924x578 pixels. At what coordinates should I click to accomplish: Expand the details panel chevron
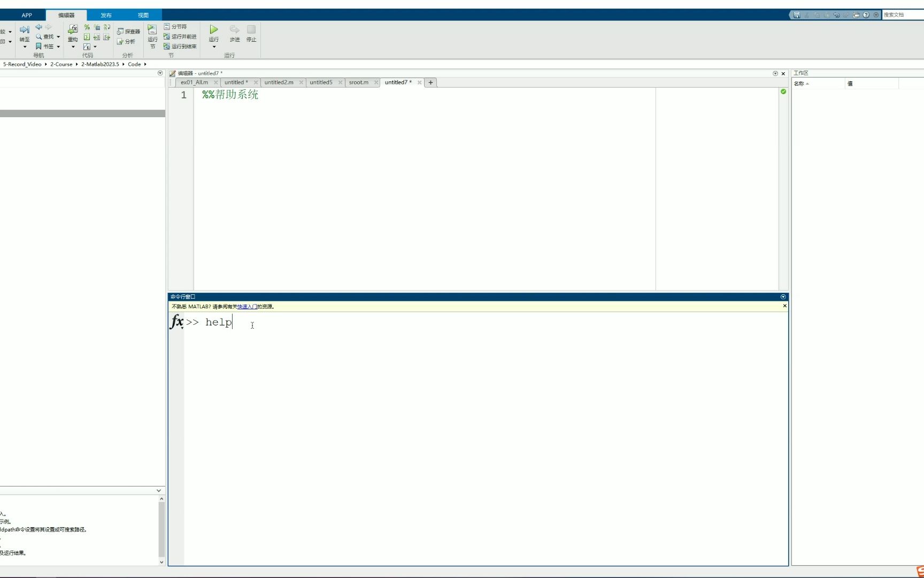click(x=159, y=490)
